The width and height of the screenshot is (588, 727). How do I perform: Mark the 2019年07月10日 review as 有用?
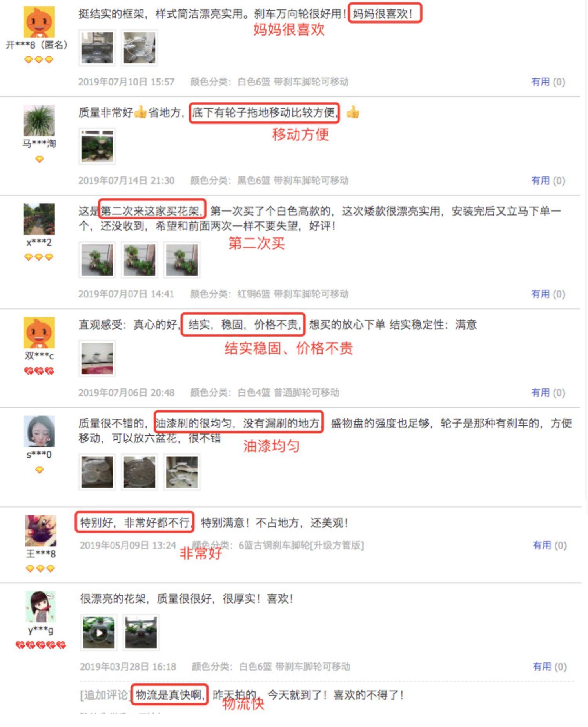pos(548,82)
